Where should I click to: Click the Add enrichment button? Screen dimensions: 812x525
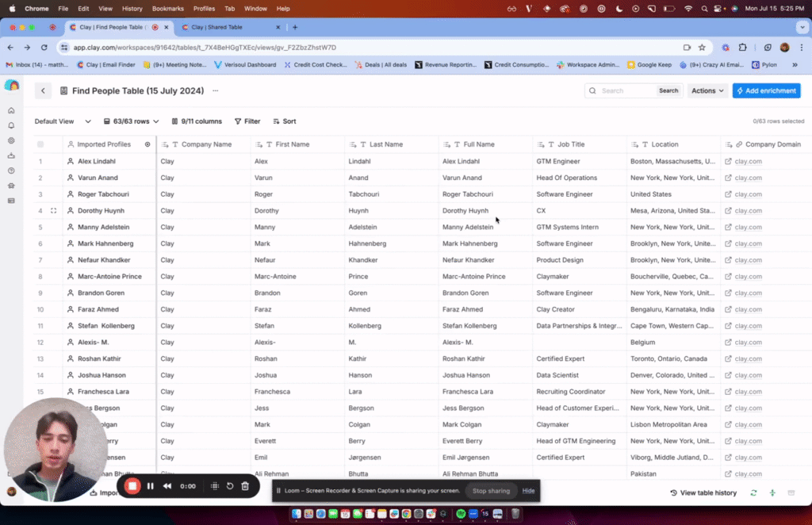(766, 91)
